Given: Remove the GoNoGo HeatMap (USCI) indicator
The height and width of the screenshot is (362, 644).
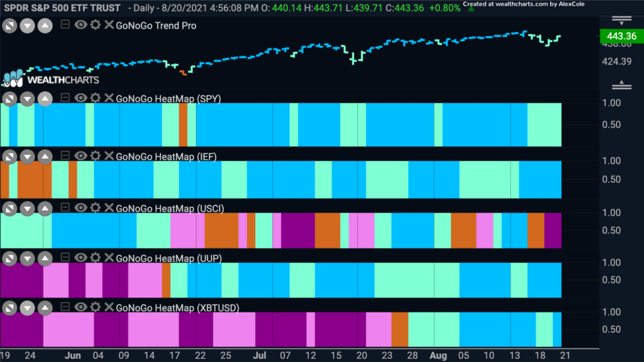Looking at the screenshot, I should point(109,207).
